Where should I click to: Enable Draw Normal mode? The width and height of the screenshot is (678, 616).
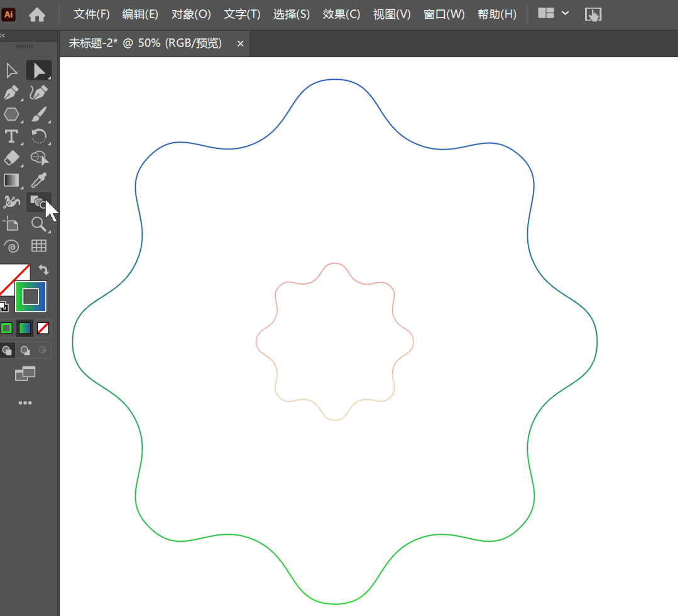coord(7,350)
